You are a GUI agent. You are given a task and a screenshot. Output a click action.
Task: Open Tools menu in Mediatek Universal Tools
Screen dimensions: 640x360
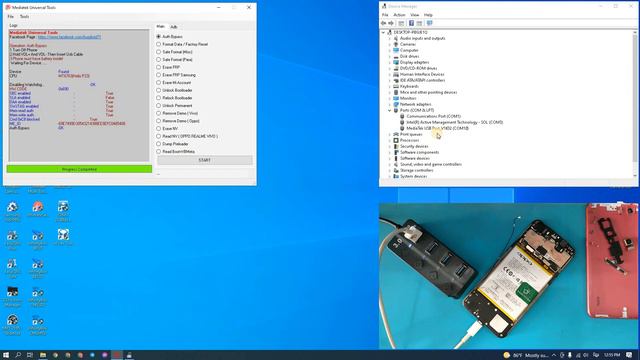point(24,17)
